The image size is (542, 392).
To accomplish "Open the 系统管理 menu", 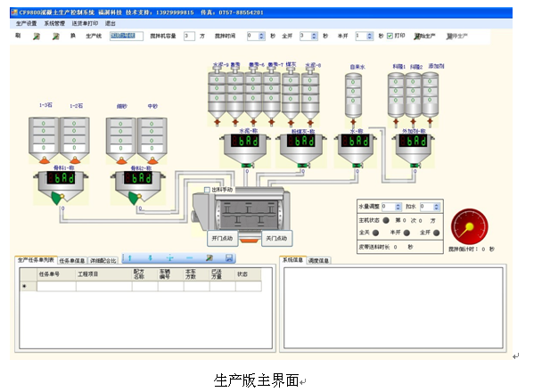I will (x=54, y=23).
